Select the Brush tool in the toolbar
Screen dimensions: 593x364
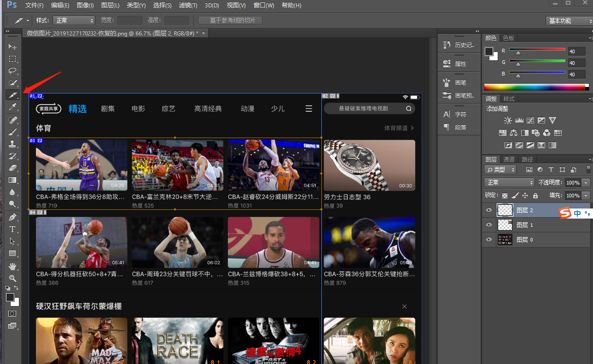coord(12,131)
